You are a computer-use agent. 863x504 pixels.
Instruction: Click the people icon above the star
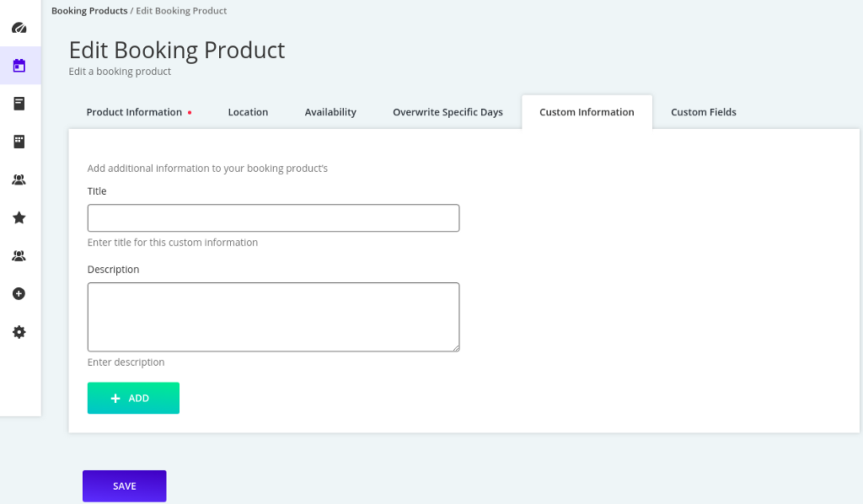19,180
